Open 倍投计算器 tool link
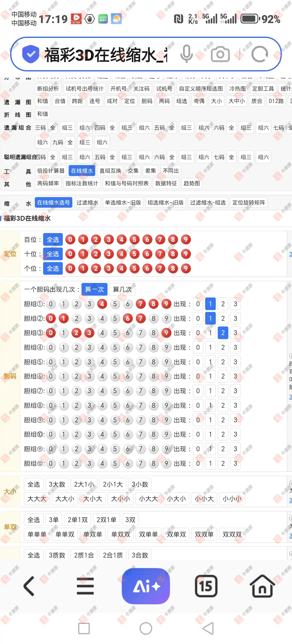The height and width of the screenshot is (644, 292). 51,171
